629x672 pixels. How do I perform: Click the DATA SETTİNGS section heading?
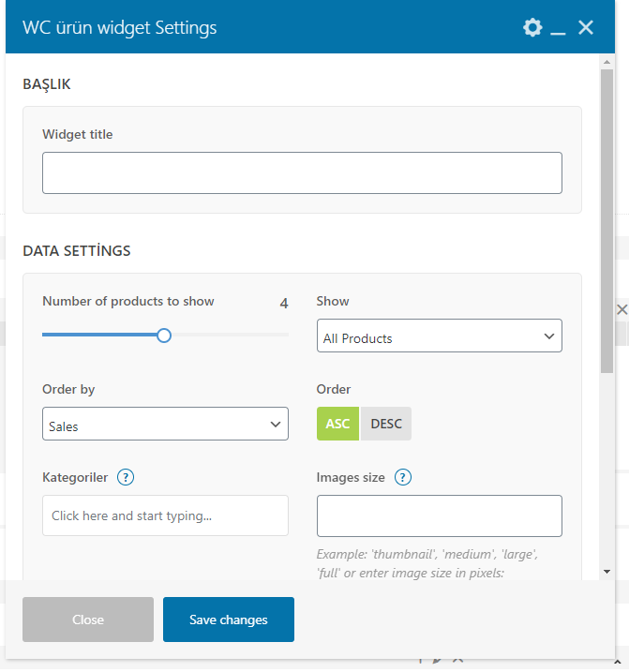click(x=77, y=251)
